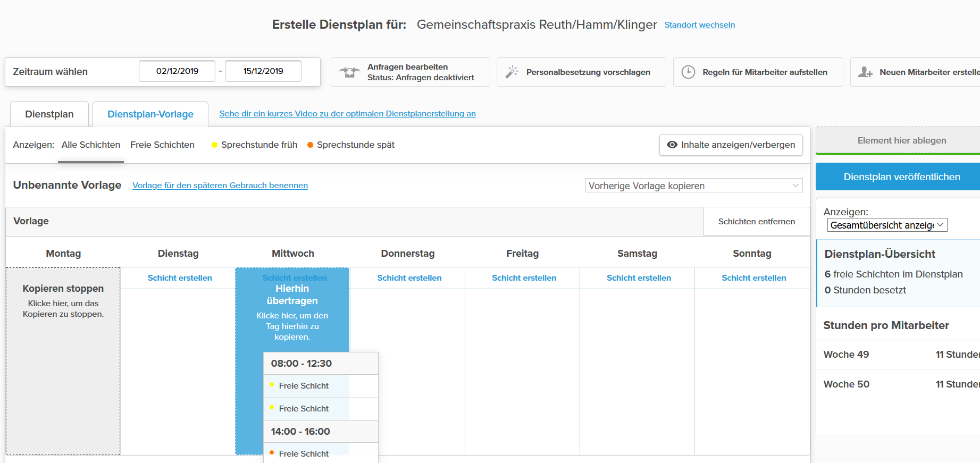Switch to the Dienstplan tab
This screenshot has width=980, height=463.
click(x=49, y=114)
